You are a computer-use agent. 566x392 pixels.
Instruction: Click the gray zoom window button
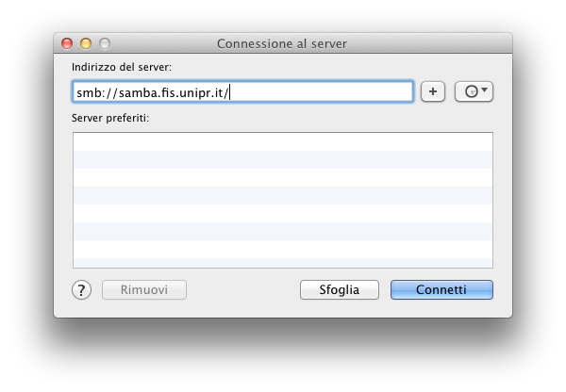(x=105, y=43)
